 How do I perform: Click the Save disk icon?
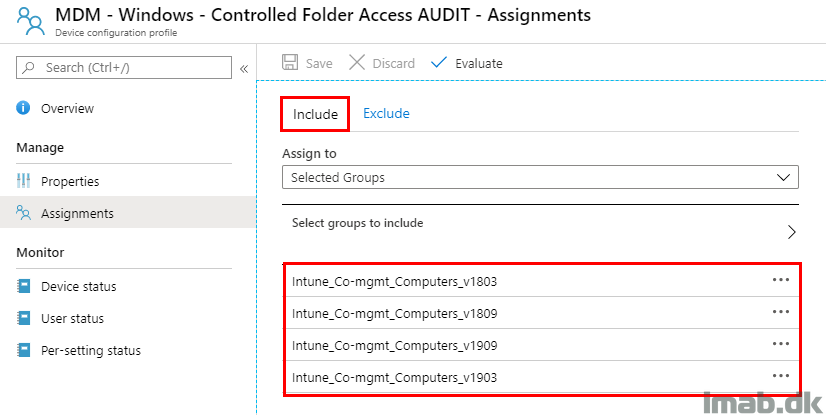[x=290, y=63]
